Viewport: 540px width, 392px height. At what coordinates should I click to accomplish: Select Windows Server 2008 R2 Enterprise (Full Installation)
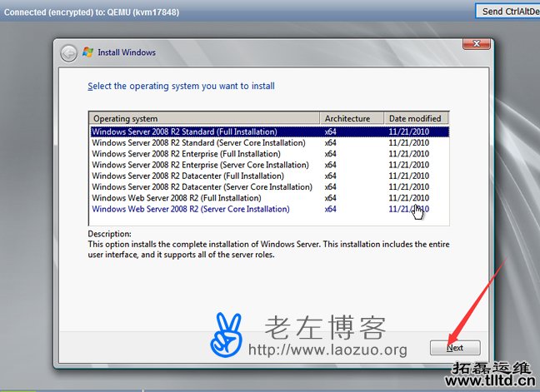coord(270,154)
